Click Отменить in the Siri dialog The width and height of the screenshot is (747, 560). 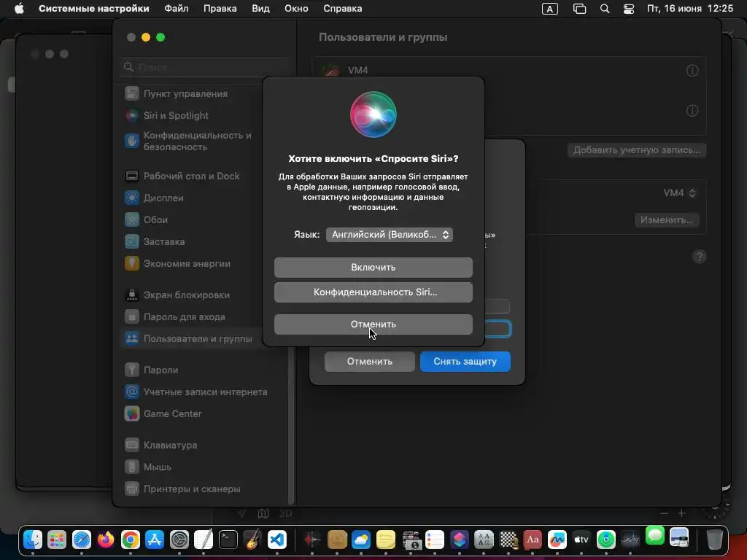coord(373,324)
